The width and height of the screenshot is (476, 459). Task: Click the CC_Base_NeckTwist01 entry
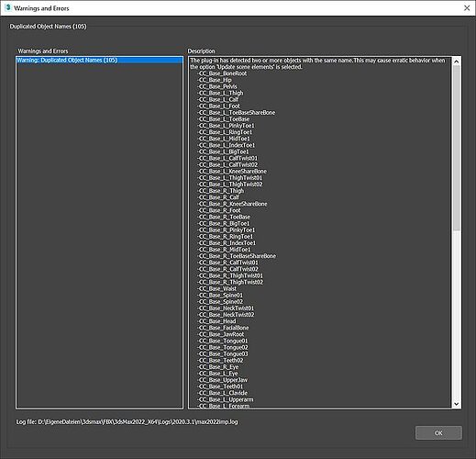[x=226, y=308]
